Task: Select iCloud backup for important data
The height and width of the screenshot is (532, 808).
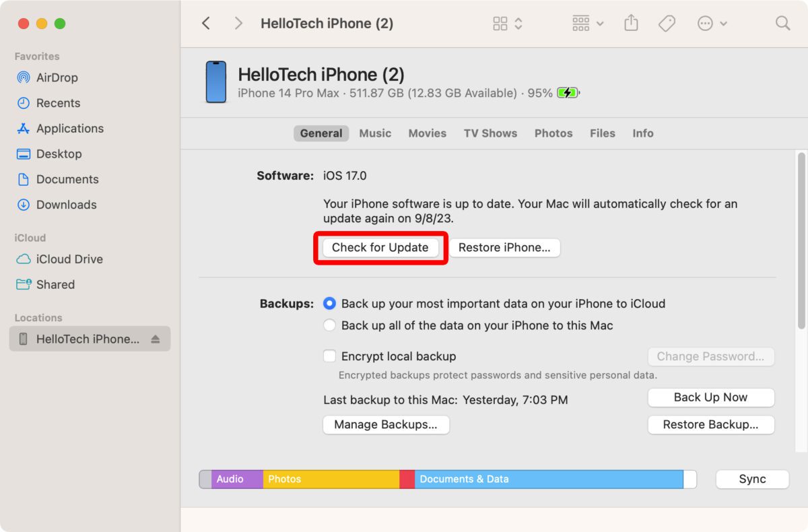Action: (330, 304)
